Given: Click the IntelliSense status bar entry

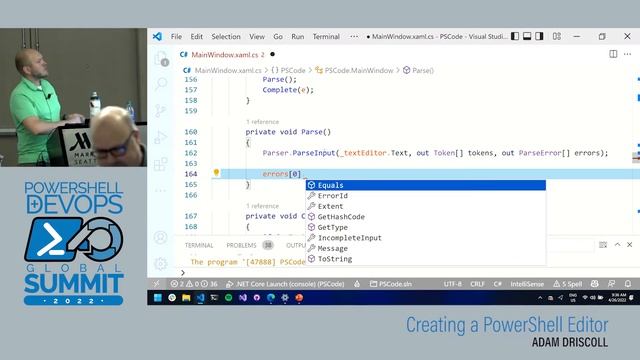Looking at the screenshot, I should (527, 284).
